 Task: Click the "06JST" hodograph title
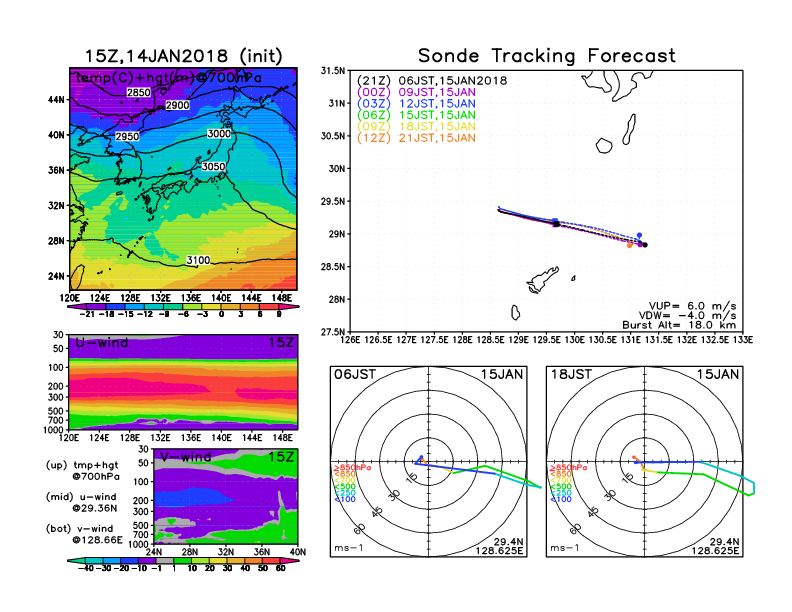click(355, 374)
